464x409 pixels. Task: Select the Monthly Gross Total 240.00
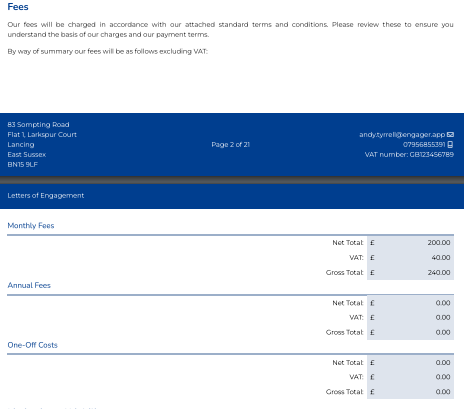439,273
